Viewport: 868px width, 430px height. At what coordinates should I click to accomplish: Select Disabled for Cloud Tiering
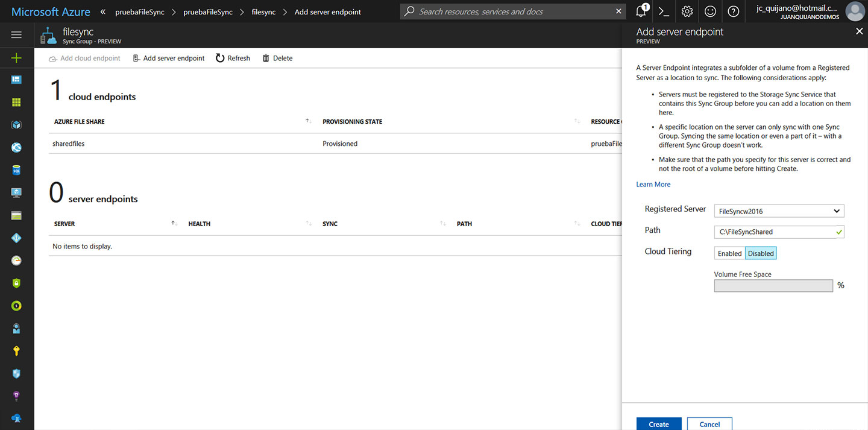(761, 253)
